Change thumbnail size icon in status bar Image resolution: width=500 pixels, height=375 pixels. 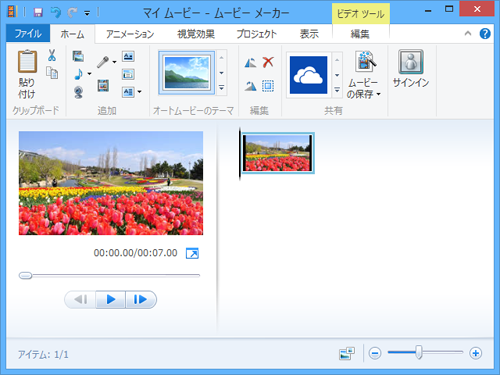tap(347, 354)
